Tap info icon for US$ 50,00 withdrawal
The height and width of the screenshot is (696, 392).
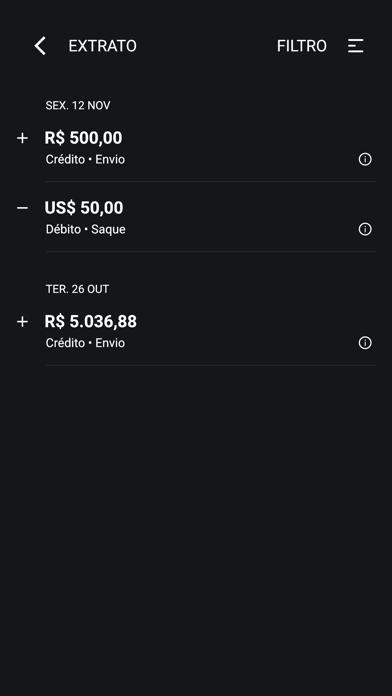click(x=365, y=229)
